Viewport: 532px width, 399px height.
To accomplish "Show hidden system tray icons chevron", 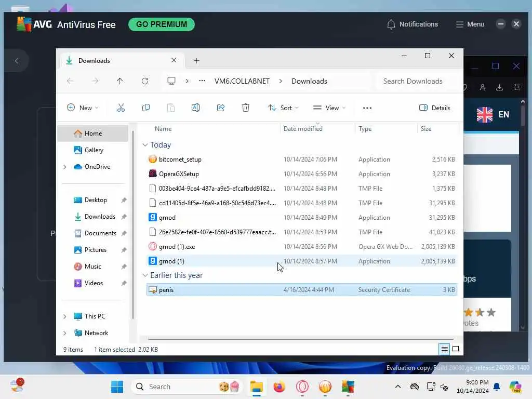I will [398, 387].
